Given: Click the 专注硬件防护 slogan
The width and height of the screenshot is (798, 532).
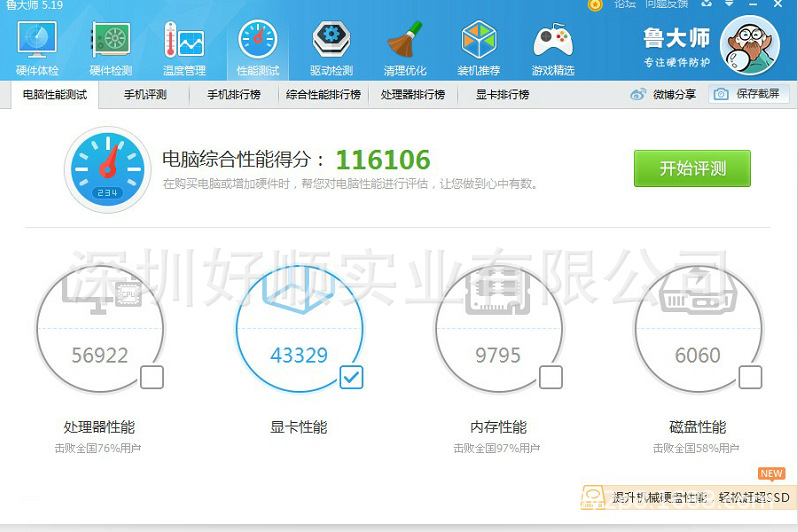Looking at the screenshot, I should point(677,63).
